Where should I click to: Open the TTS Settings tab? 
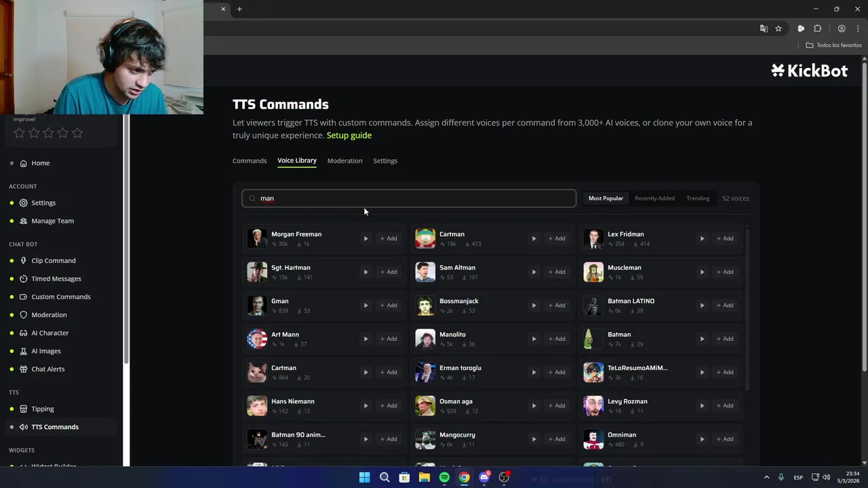[385, 161]
